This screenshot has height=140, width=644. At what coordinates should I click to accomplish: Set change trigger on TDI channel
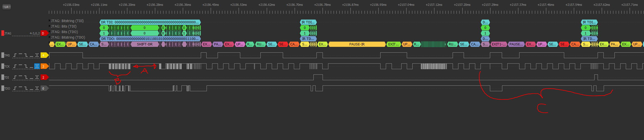(x=37, y=77)
